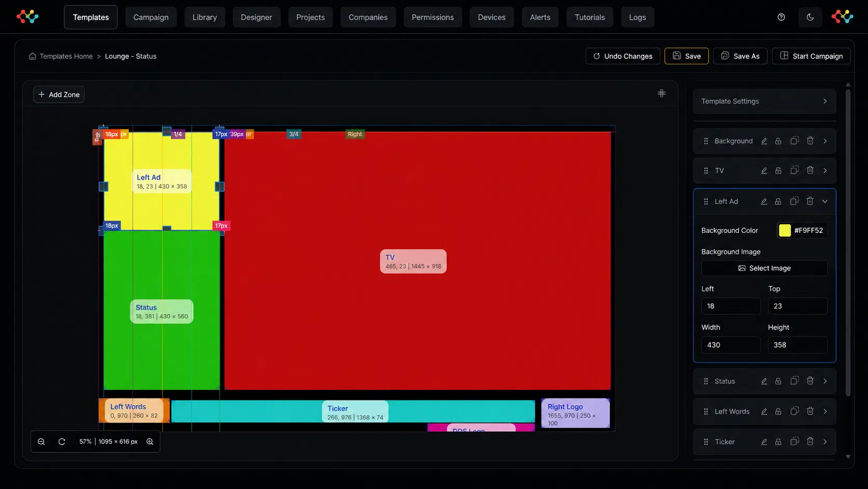Reset canvas zoom with refresh icon
This screenshot has height=489, width=868.
pos(62,442)
